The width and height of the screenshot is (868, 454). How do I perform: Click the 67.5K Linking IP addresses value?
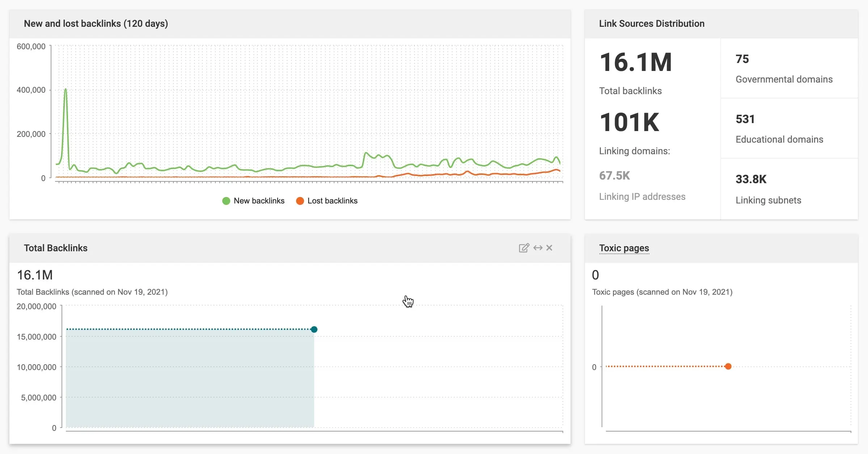[x=614, y=176]
